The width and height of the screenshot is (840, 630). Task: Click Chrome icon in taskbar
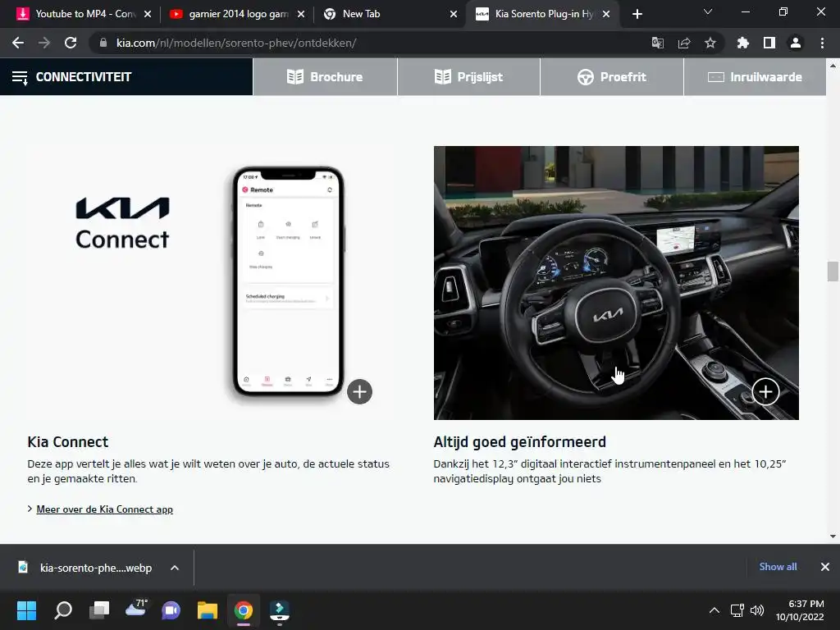tap(243, 610)
